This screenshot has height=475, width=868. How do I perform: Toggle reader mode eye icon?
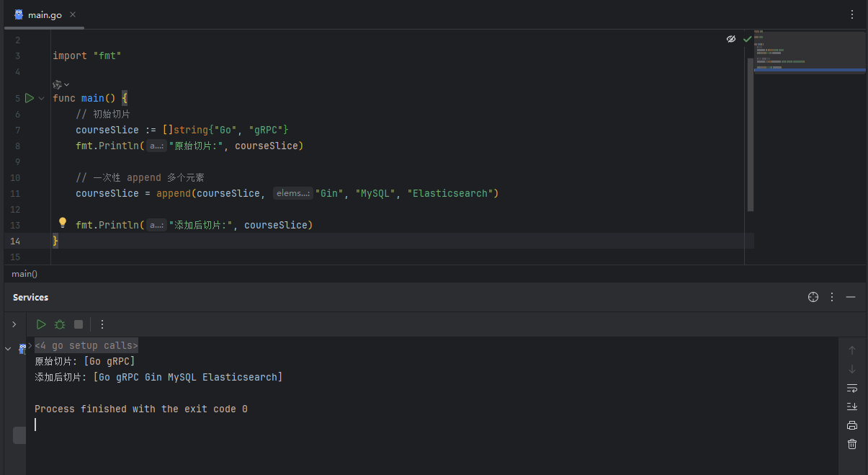click(x=731, y=39)
